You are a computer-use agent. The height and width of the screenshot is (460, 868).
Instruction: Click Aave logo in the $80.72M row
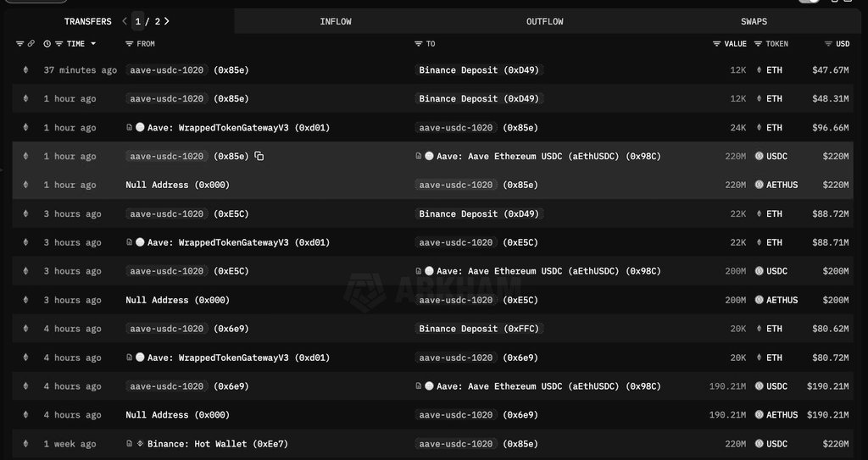coord(140,357)
